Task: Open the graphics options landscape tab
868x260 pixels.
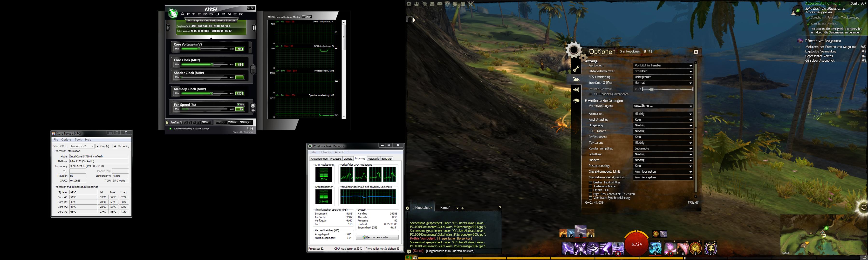Action: [x=576, y=79]
